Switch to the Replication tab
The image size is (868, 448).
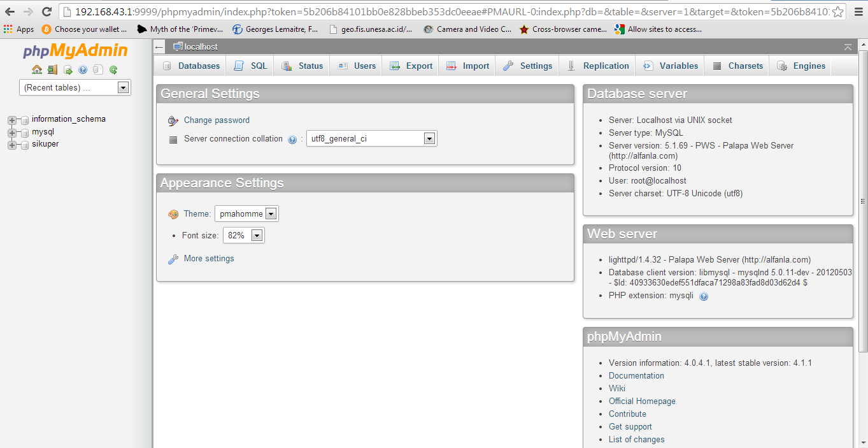pyautogui.click(x=598, y=66)
